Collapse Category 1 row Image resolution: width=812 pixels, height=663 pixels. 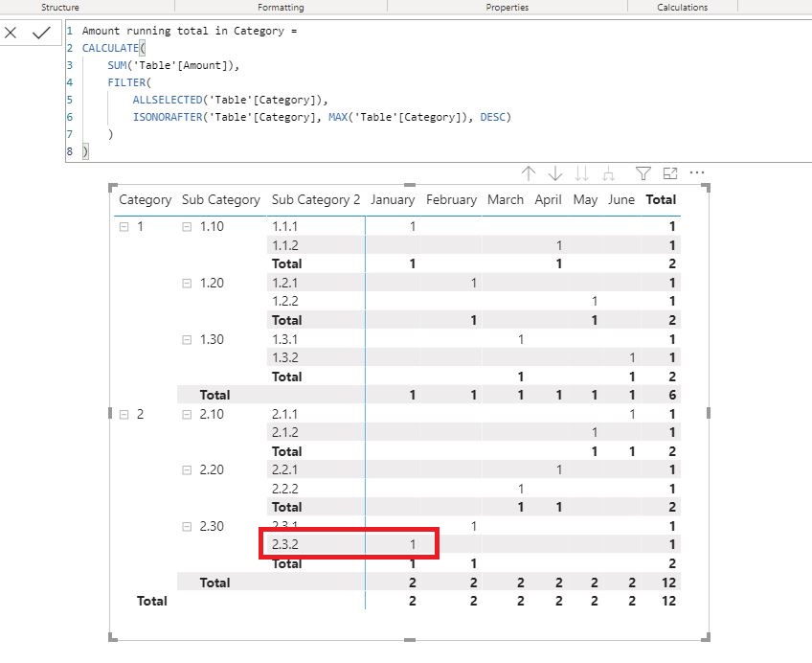tap(124, 226)
